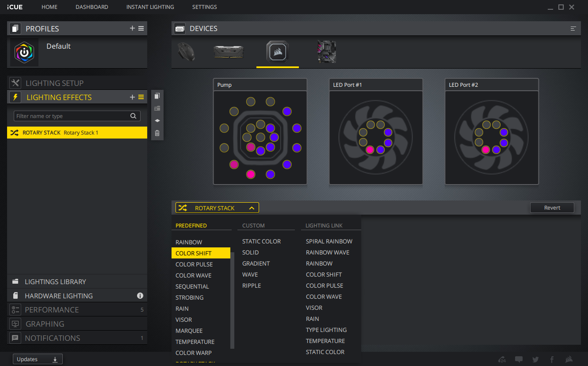Add a new profile with plus icon
588x366 pixels.
pos(132,28)
